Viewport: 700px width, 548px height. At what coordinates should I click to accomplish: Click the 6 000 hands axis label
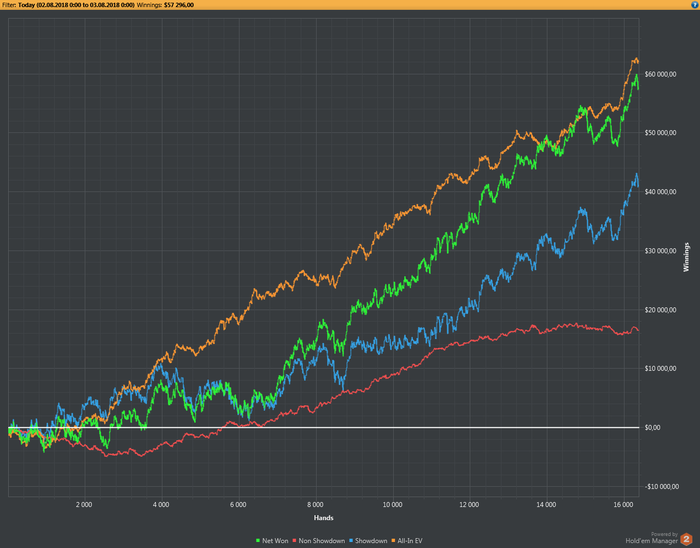pos(238,505)
